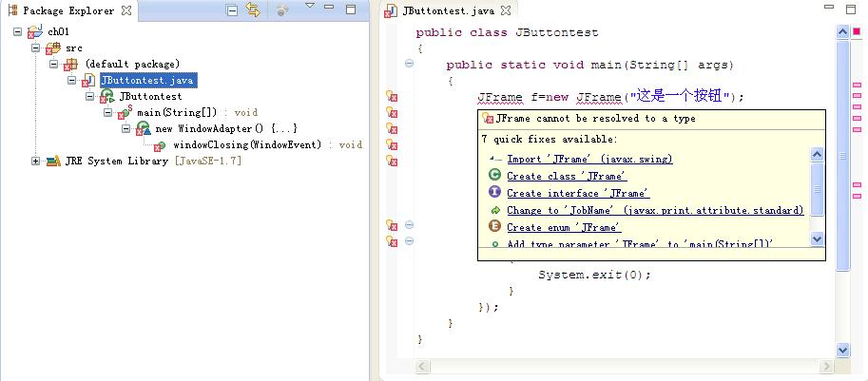Click the src source folder icon
Viewport: 868px width, 381px height.
coord(53,48)
